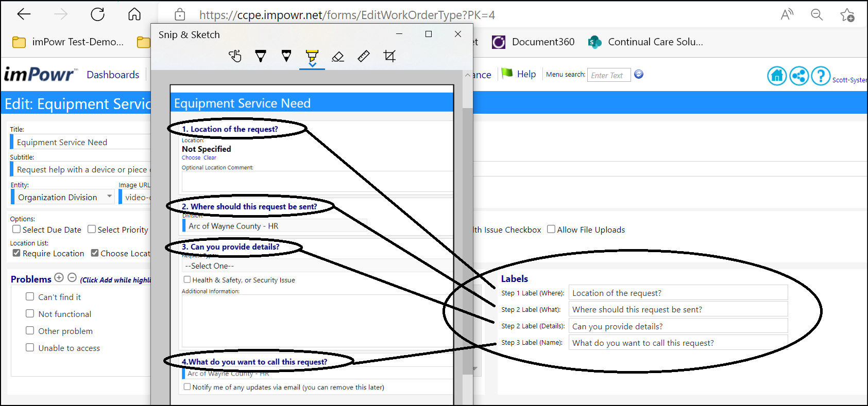Open the Organization Division entity dropdown

[63, 197]
